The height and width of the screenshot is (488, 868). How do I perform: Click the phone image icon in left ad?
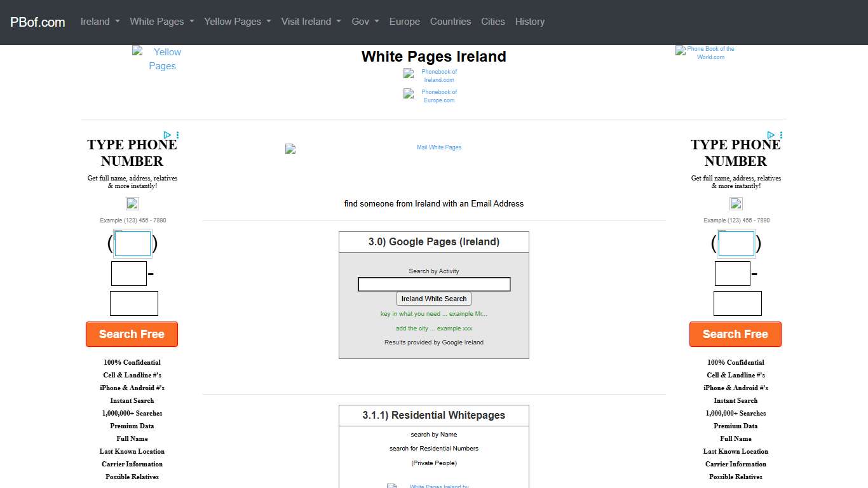[132, 203]
